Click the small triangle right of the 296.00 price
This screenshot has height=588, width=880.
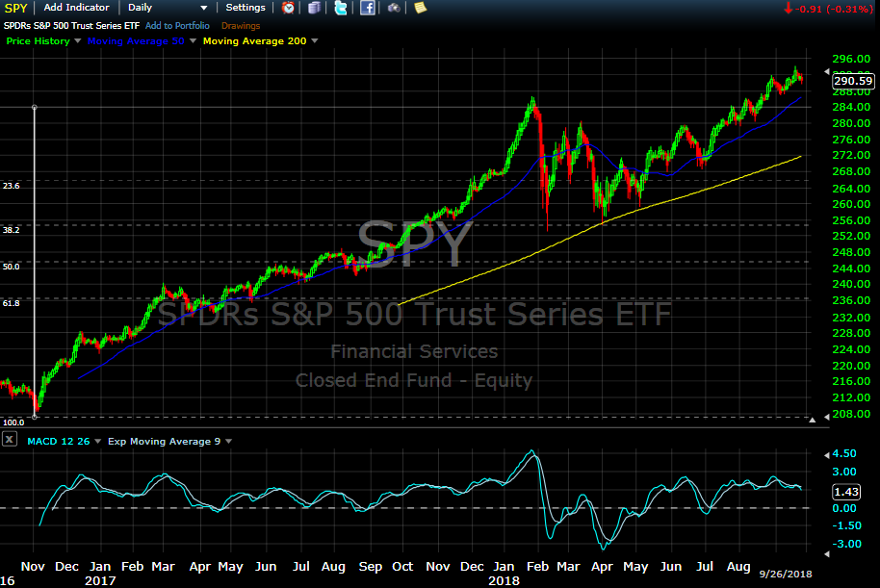[x=827, y=72]
